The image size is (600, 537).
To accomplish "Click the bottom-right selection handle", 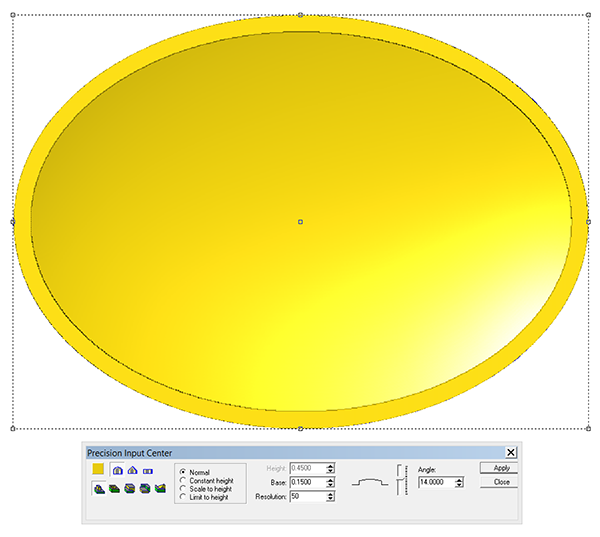I will click(588, 428).
